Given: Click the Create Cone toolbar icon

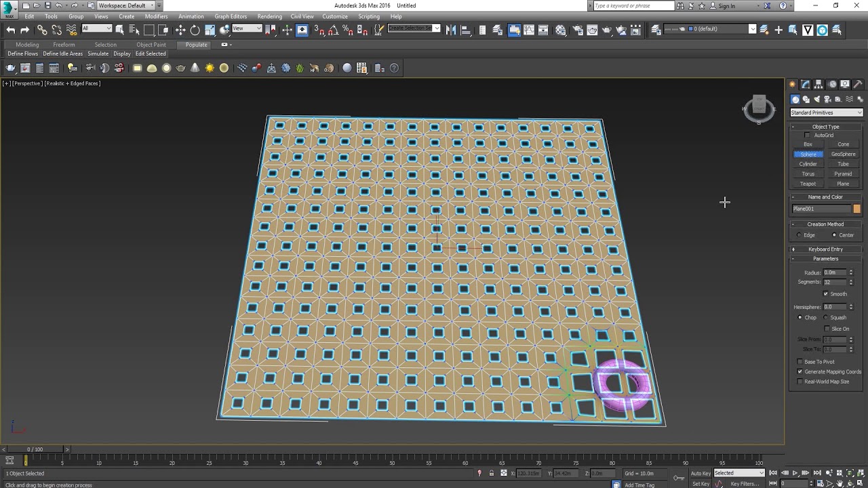Looking at the screenshot, I should click(x=195, y=68).
